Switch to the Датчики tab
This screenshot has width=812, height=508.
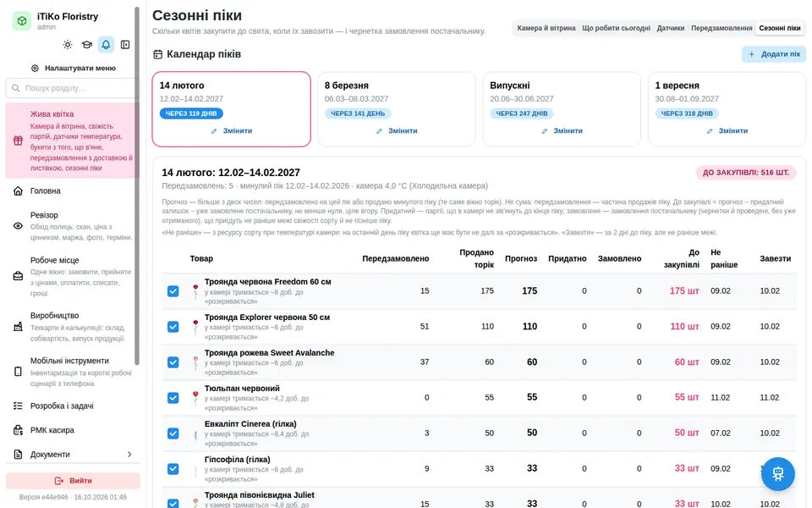tap(671, 28)
